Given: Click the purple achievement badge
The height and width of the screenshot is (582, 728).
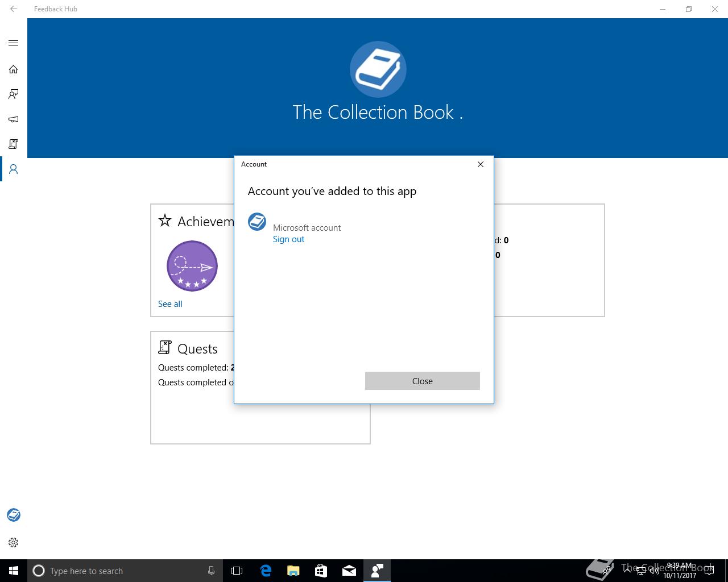Looking at the screenshot, I should [192, 266].
